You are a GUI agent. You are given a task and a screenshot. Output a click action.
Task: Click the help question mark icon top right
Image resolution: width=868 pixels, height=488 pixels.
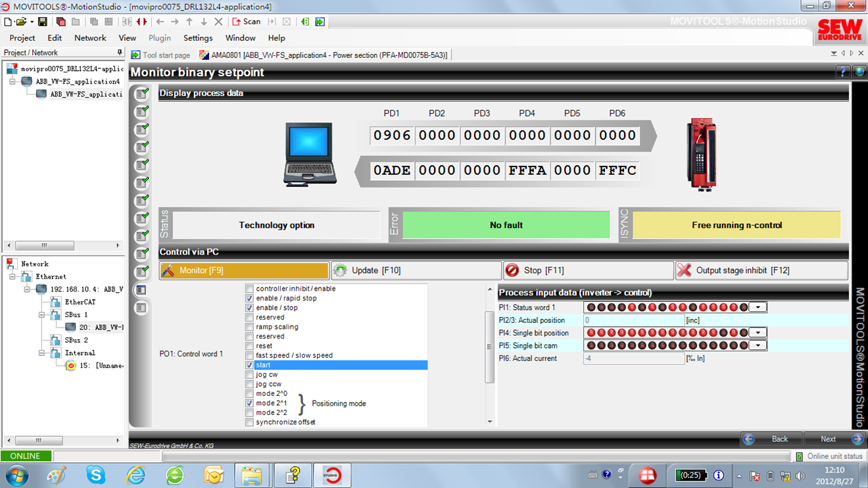tap(842, 72)
